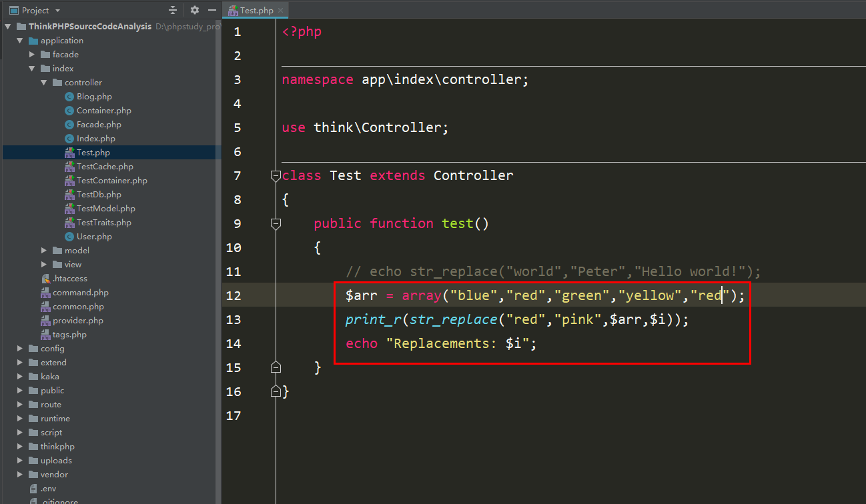Screen dimensions: 866x504
Task: Expand the vendor folder
Action: tap(20, 475)
